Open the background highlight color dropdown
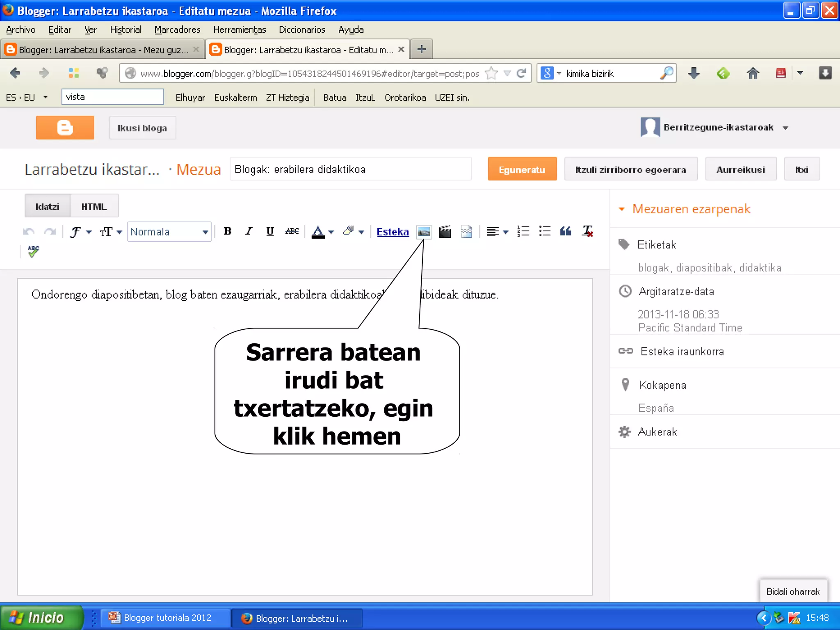 click(353, 232)
